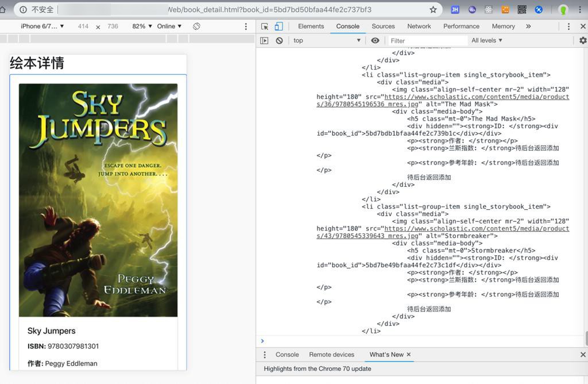Screen dimensions: 588x384
Task: Open Chrome's three-dot main menu
Action: coord(580,10)
